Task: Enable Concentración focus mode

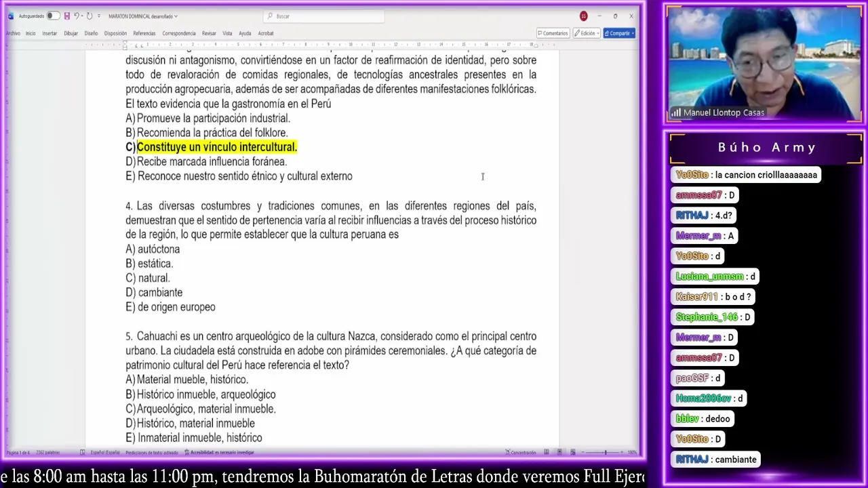Action: point(521,452)
